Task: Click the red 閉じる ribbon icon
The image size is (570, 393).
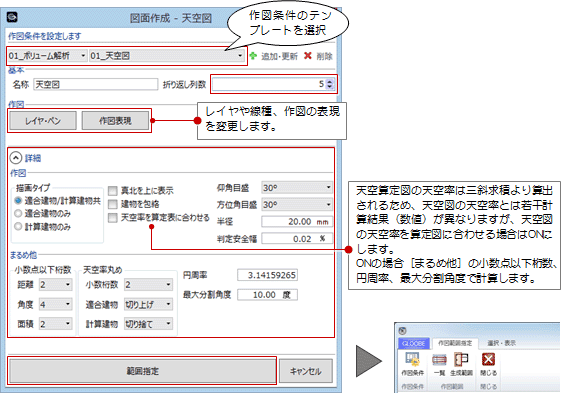Action: (x=488, y=360)
